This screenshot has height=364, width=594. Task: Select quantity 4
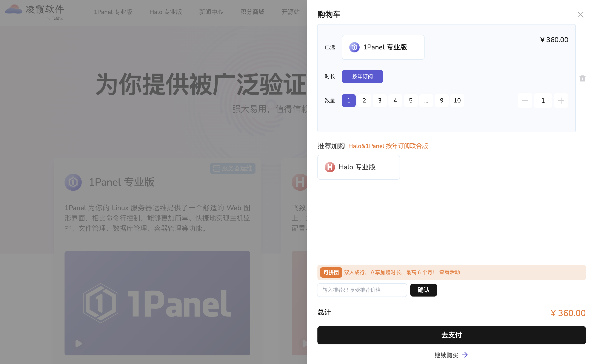[395, 101]
